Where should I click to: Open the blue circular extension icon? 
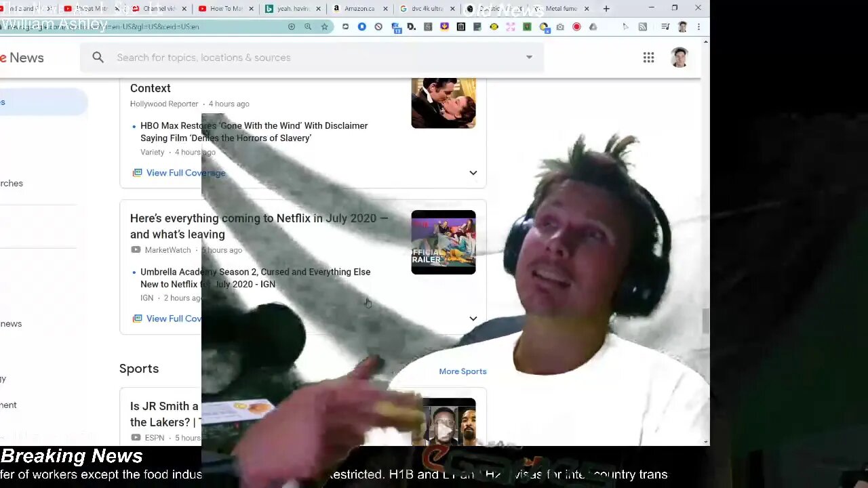[x=361, y=26]
